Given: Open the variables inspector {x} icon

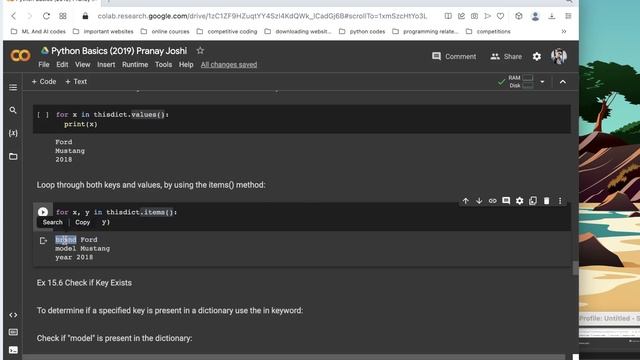Looking at the screenshot, I should pos(13,133).
